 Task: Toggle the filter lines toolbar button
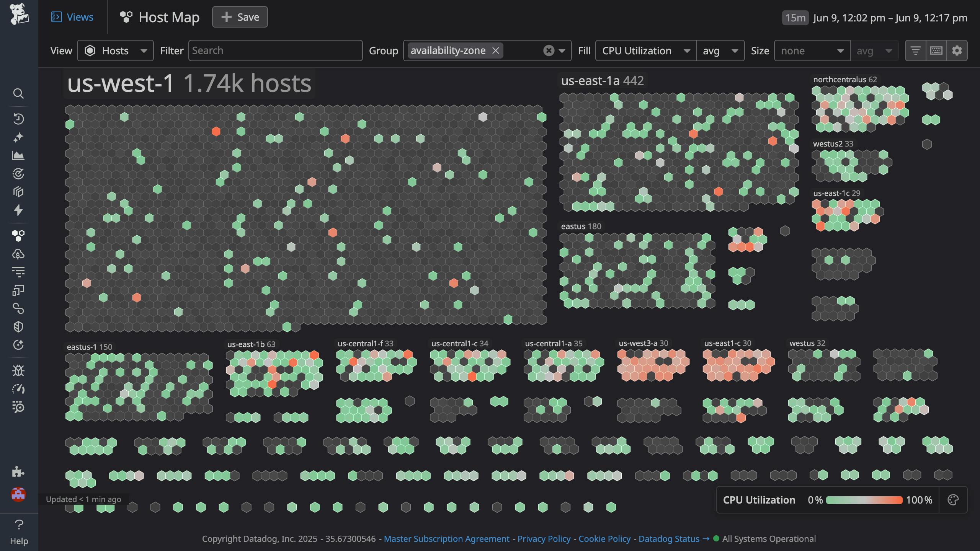[915, 51]
